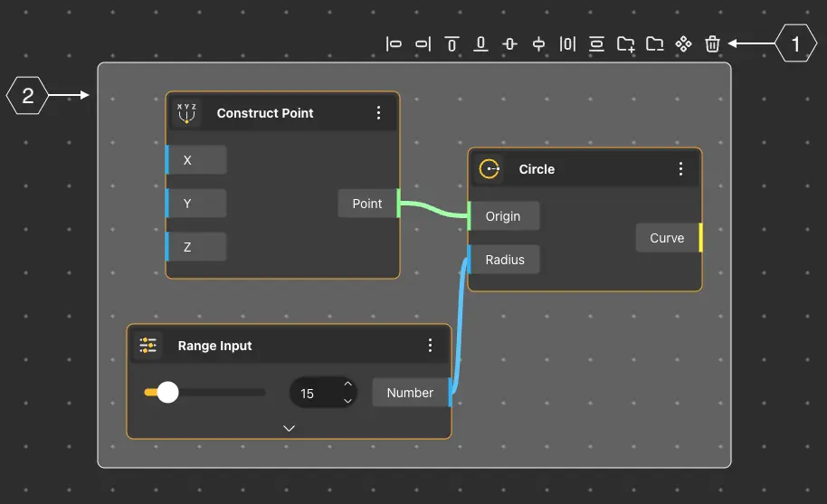Click the Origin input port
827x504 pixels.
tap(504, 216)
